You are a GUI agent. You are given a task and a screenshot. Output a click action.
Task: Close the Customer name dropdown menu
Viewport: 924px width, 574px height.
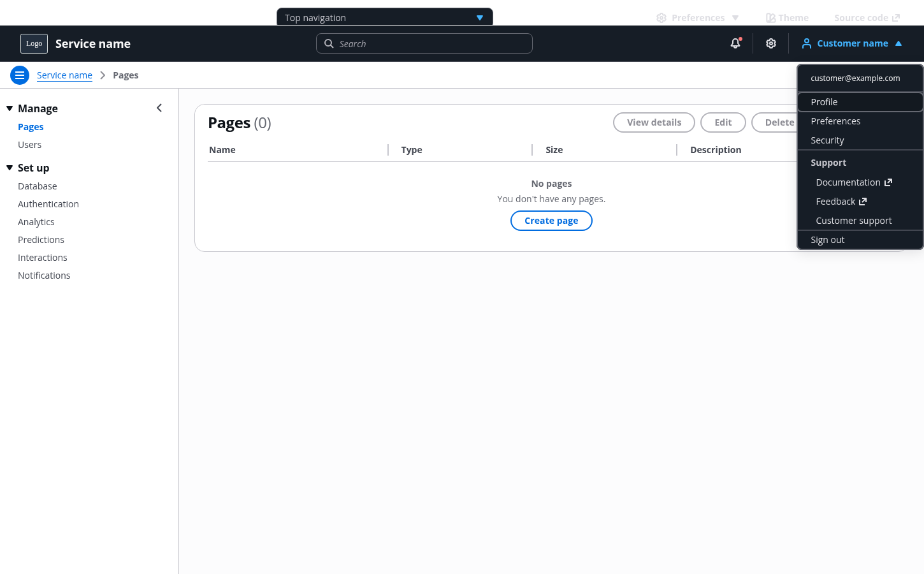(899, 43)
